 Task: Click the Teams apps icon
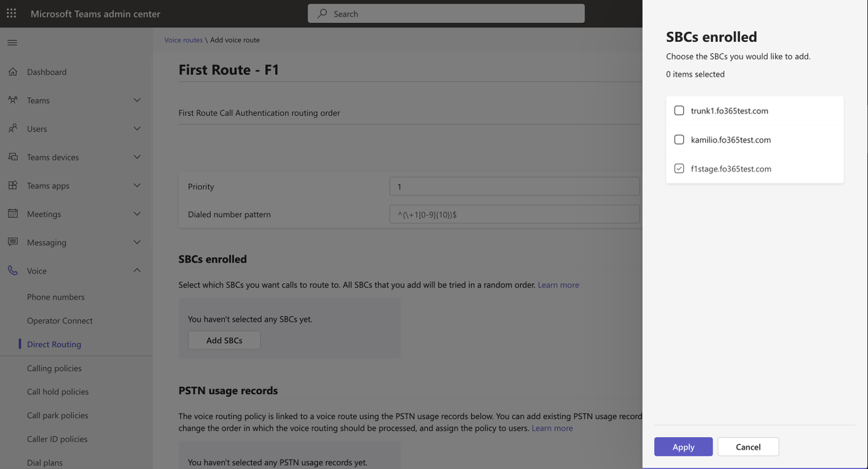pos(13,185)
